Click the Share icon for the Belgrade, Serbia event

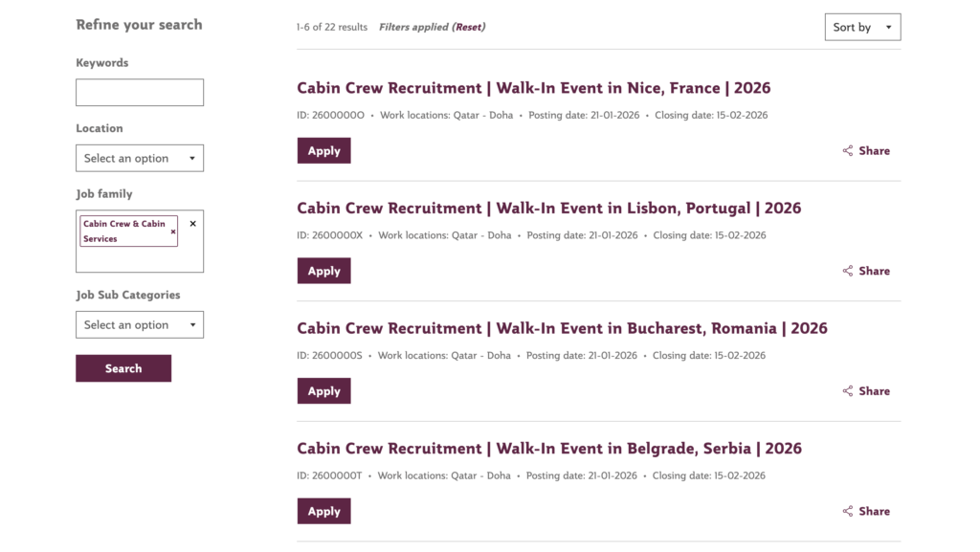point(848,511)
